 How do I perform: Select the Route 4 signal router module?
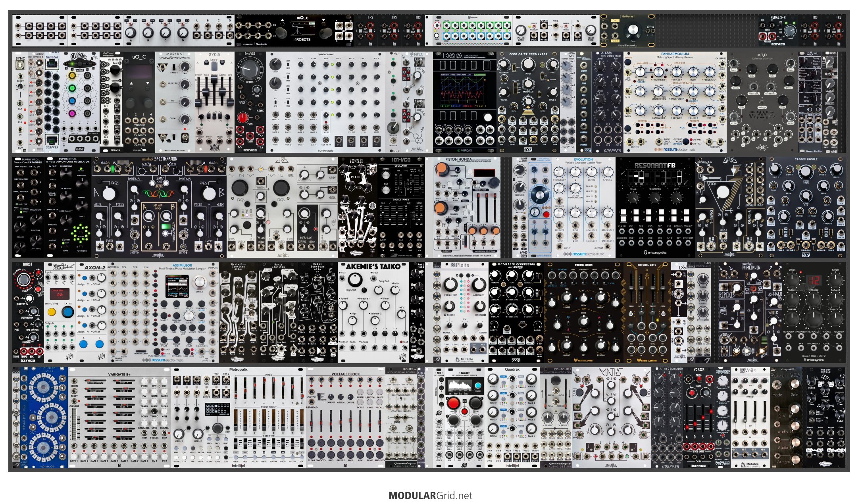[401, 417]
